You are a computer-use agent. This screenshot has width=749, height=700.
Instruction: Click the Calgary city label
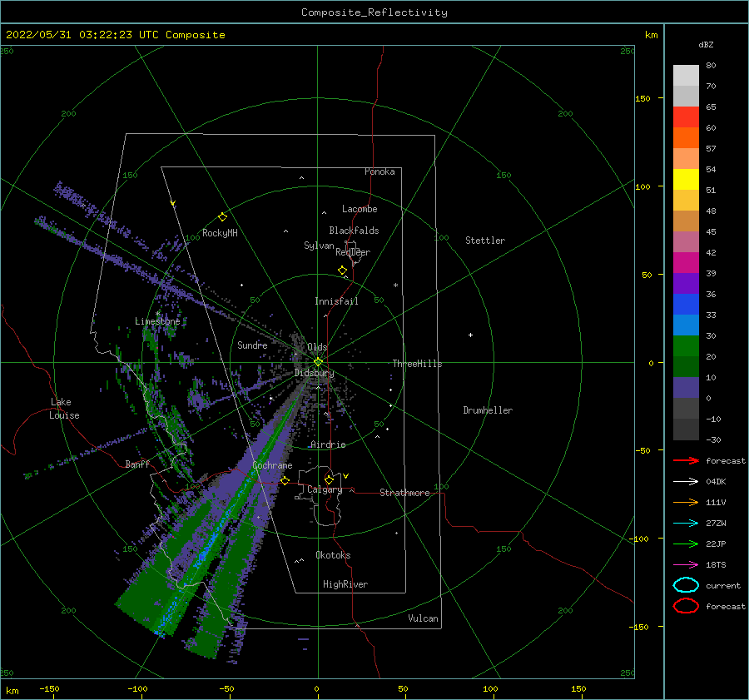pos(325,489)
